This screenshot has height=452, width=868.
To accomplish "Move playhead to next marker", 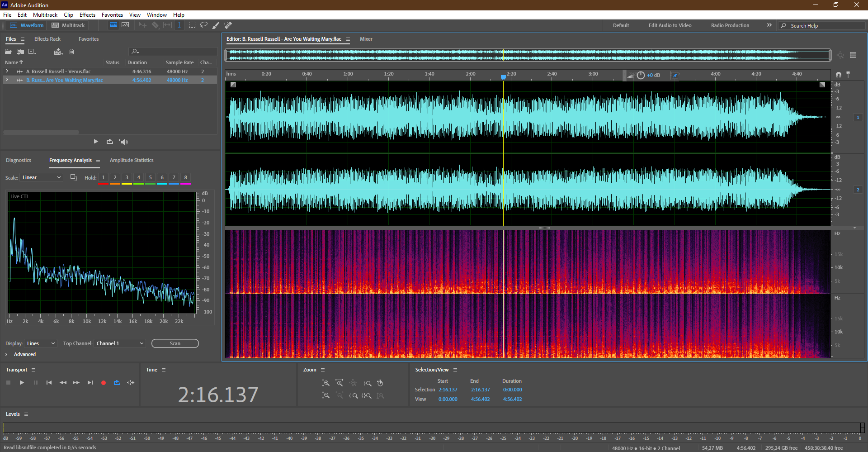I will pos(90,383).
